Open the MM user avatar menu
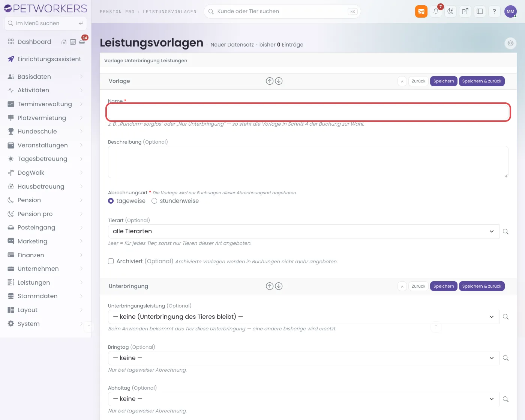 (x=510, y=11)
